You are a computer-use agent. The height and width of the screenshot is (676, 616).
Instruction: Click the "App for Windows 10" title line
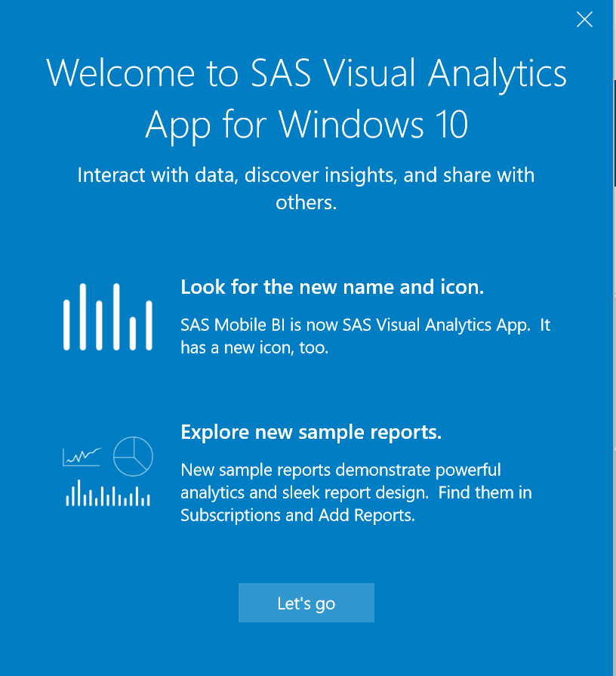point(306,124)
